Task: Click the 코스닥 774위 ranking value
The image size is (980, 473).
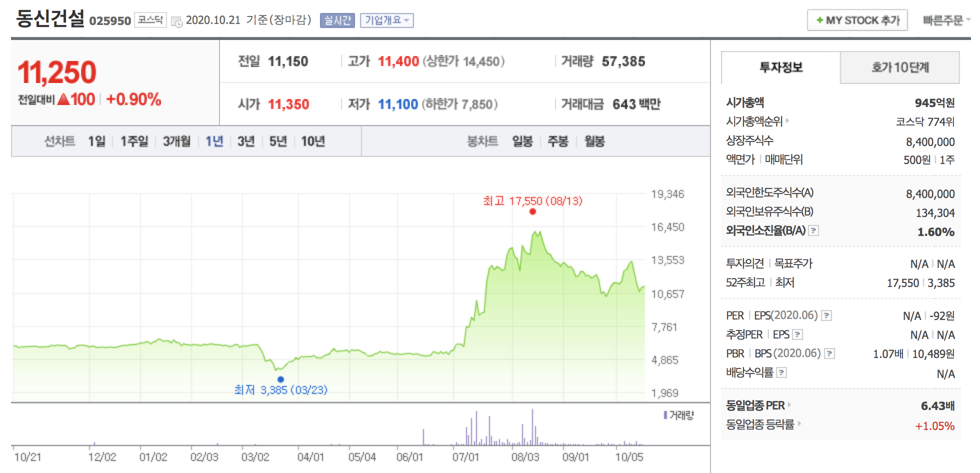Action: [925, 122]
